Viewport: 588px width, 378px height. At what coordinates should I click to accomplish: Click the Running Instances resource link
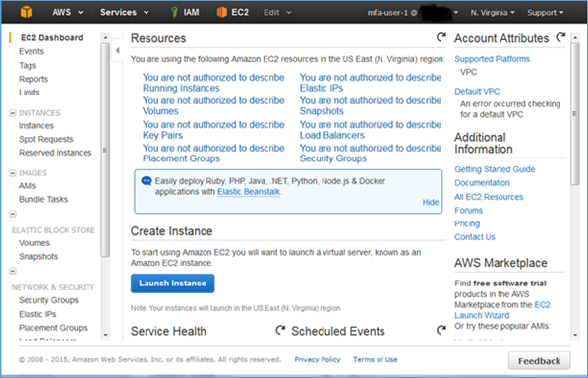pyautogui.click(x=213, y=83)
